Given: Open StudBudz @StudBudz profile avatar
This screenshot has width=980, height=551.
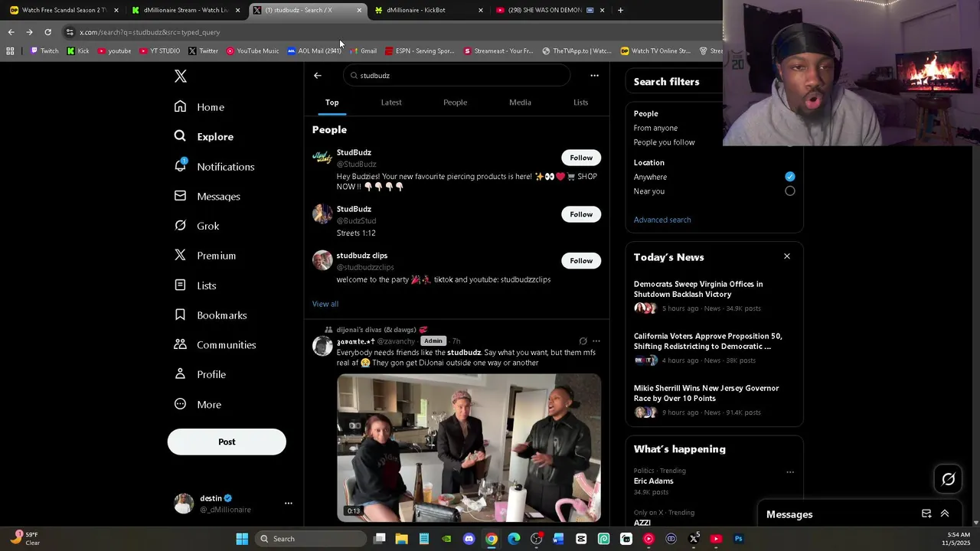Looking at the screenshot, I should (322, 158).
